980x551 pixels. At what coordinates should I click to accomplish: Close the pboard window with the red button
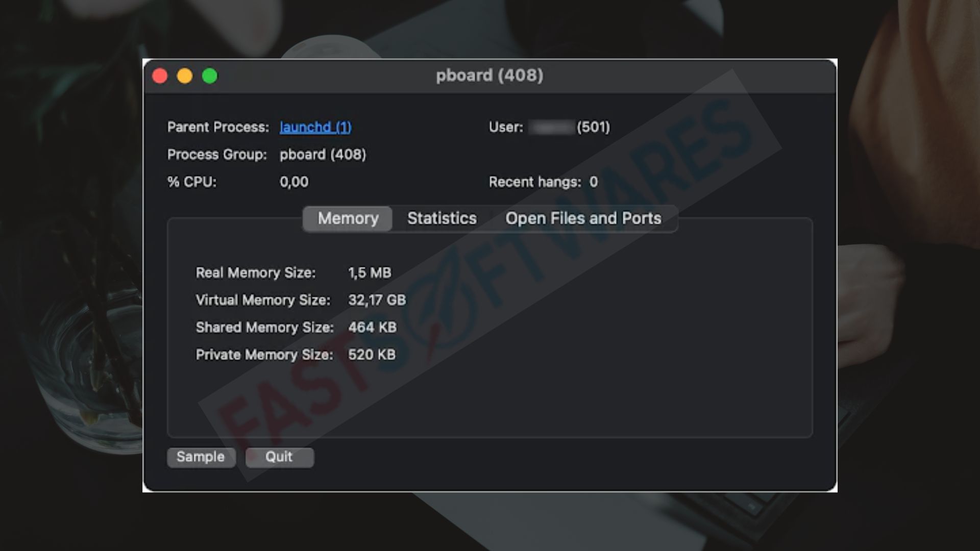click(160, 76)
